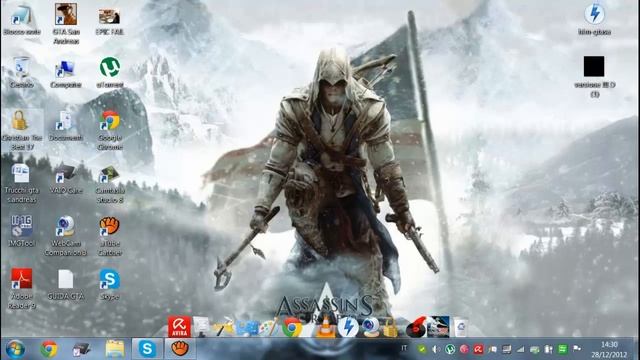Open the lightning bolt shortcut at top-right desktop
The height and width of the screenshot is (360, 640).
(x=594, y=20)
